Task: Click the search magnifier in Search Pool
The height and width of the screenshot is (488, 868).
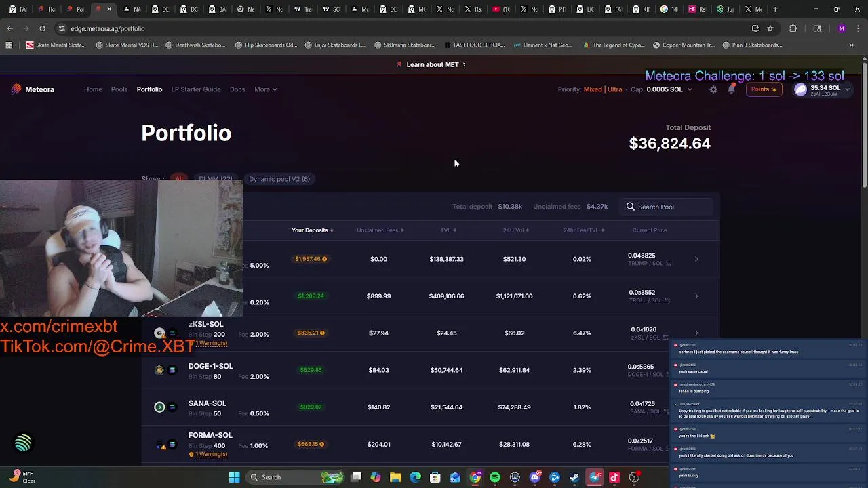Action: 631,207
